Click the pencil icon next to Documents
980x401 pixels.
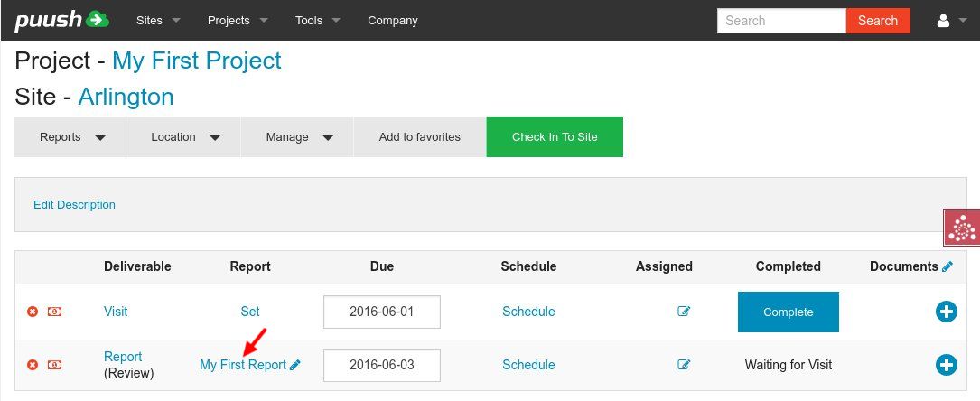(x=947, y=266)
